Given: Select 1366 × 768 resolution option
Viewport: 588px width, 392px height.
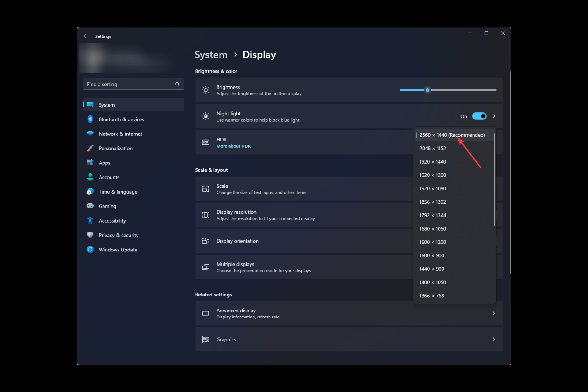Looking at the screenshot, I should coord(432,296).
